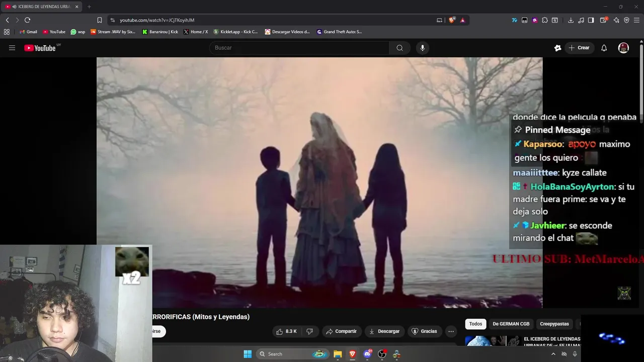Viewport: 644px width, 362px height.
Task: Open the Descargar Videos bookmark
Action: [287, 32]
